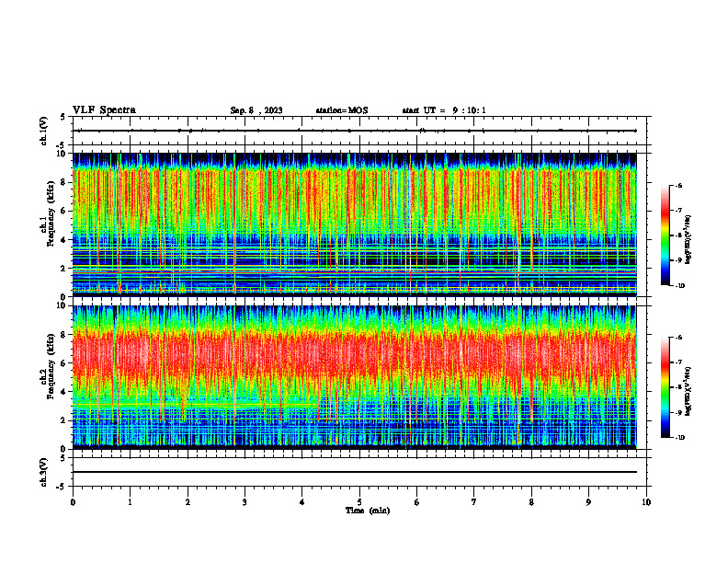Click the "-10" tick on ch.2 colorbar

[679, 438]
